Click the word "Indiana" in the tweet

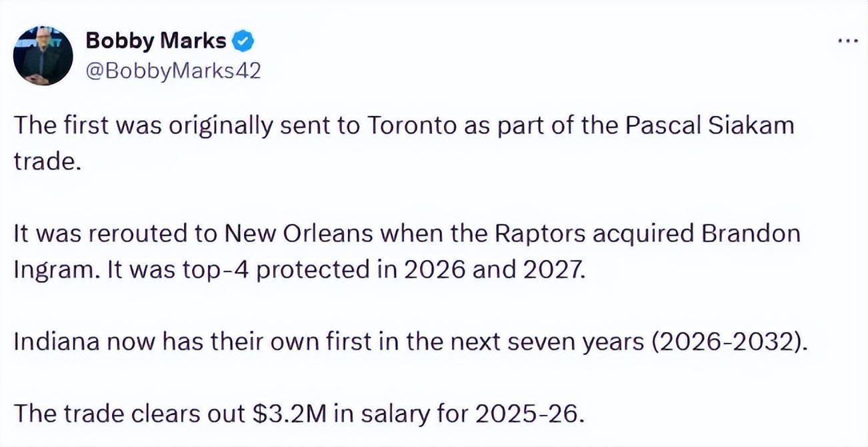[53, 342]
